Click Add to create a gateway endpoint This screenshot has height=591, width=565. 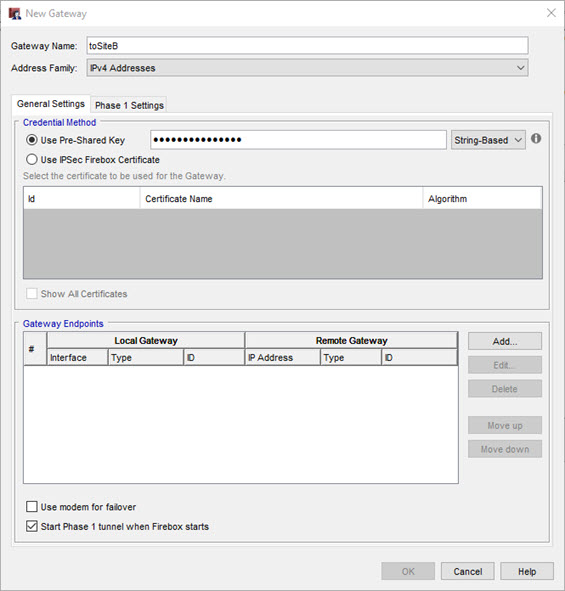pyautogui.click(x=505, y=341)
